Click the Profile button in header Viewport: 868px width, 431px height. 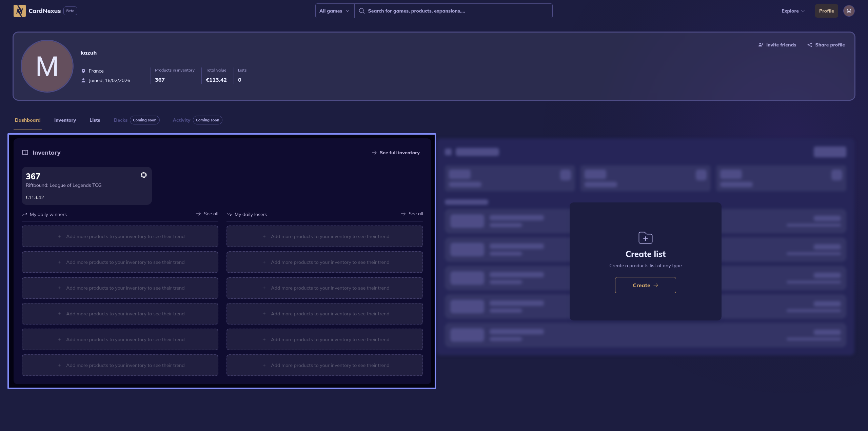(x=826, y=11)
